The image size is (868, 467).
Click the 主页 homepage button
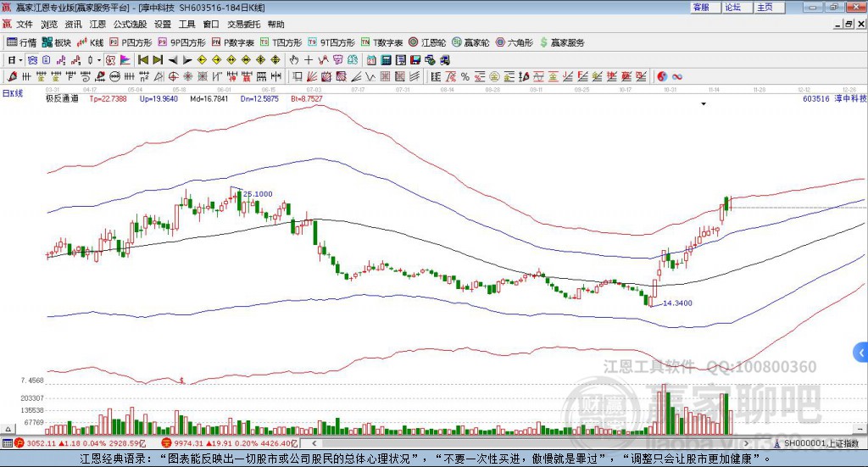point(770,7)
